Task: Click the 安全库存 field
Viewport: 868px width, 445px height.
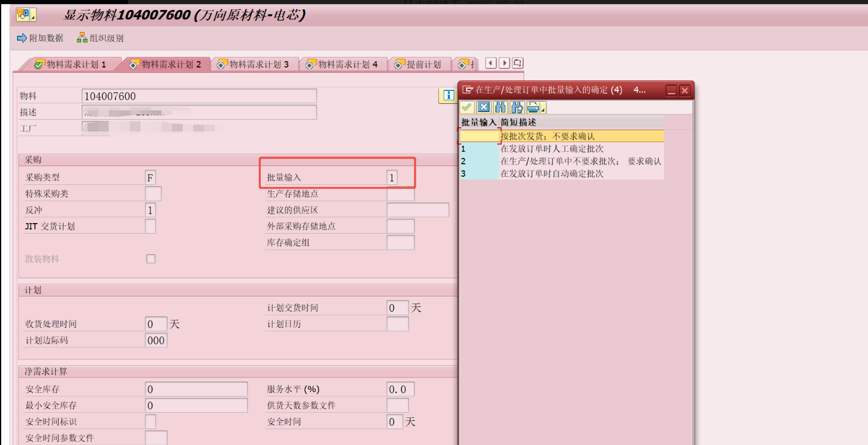Action: click(x=196, y=389)
